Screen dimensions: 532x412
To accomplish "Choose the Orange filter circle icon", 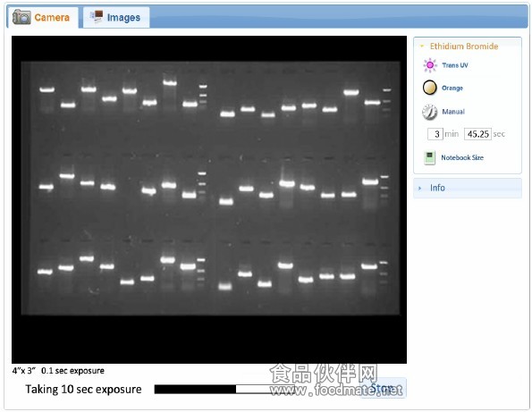I will coord(430,88).
